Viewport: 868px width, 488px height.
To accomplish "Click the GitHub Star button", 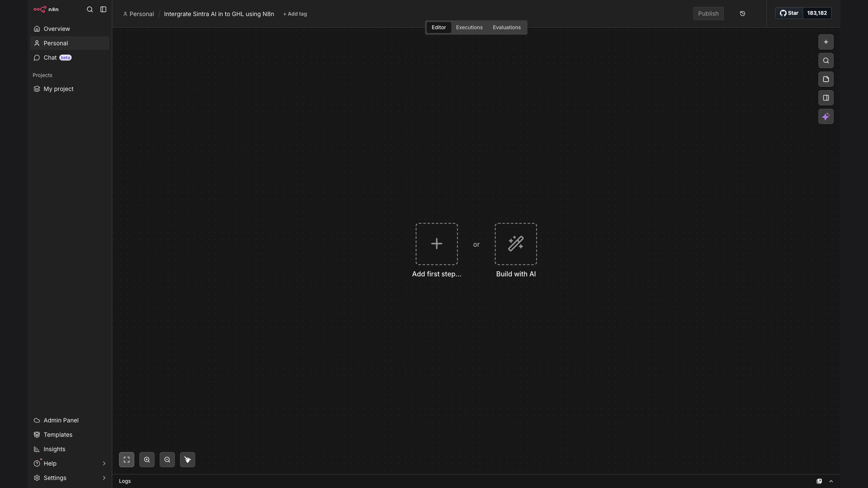I will pos(789,13).
